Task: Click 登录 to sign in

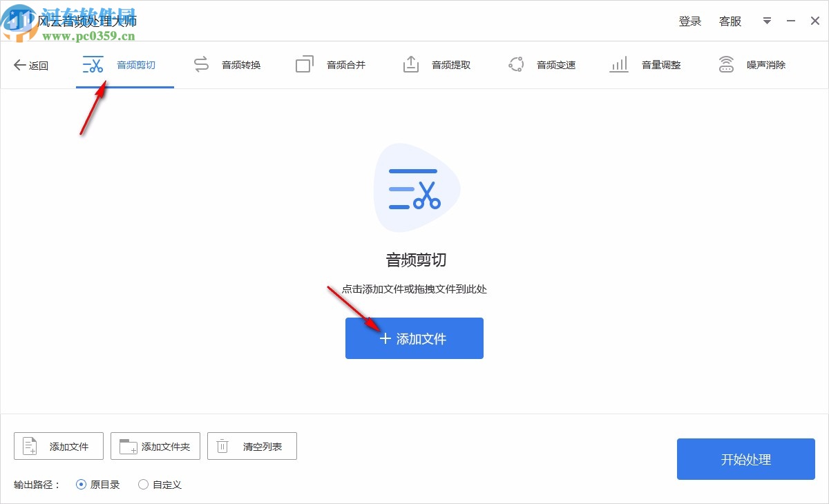Action: pyautogui.click(x=690, y=21)
